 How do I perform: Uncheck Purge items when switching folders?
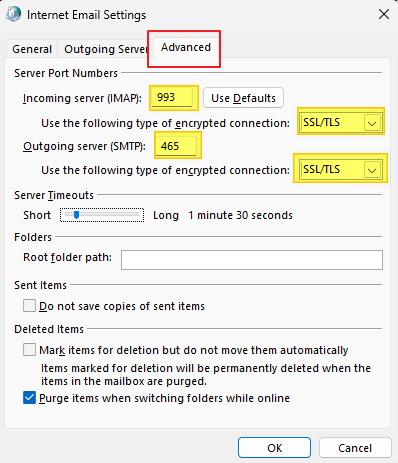point(29,398)
